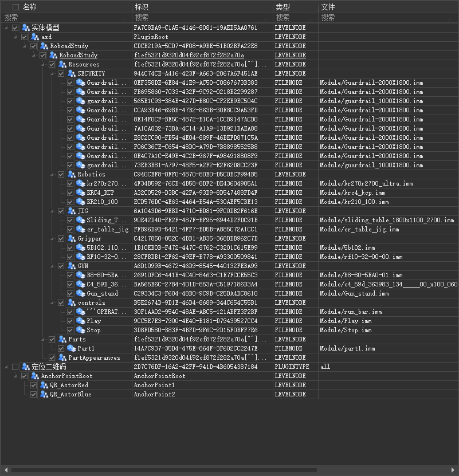Click the file icon next to KRC4_KCP
459x476 pixels.
(x=81, y=192)
